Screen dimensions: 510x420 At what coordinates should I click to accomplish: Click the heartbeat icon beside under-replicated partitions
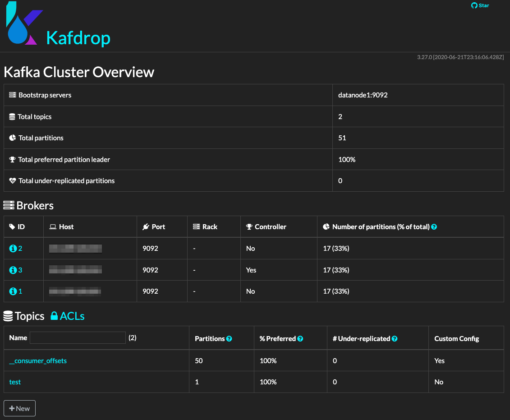(12, 181)
